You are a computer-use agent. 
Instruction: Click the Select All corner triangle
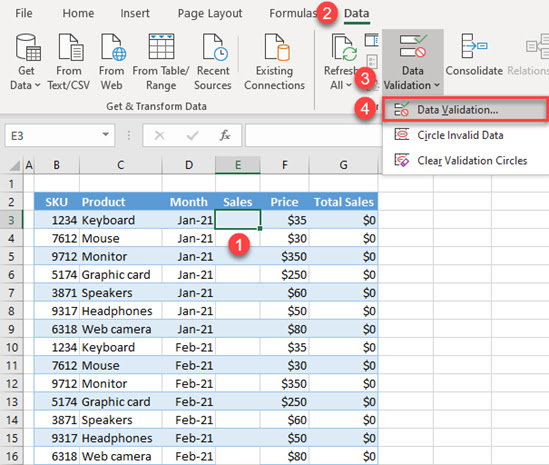(x=15, y=165)
